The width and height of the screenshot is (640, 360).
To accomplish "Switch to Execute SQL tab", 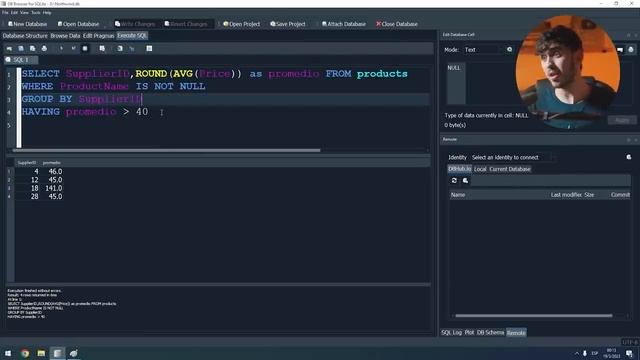I will click(x=132, y=36).
